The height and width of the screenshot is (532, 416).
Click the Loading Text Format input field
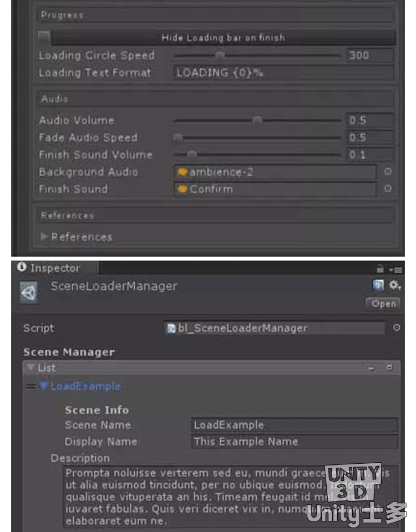(283, 73)
